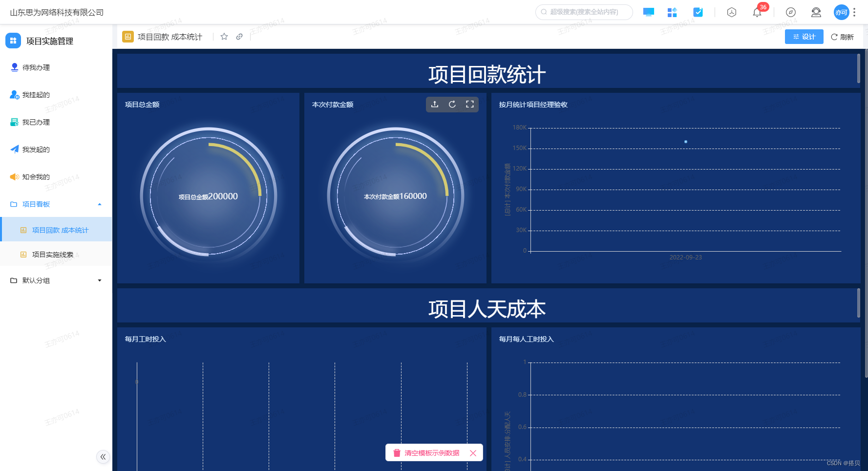Click the hexagon icon in top bar
Screen dimensions: 868x471
(731, 12)
